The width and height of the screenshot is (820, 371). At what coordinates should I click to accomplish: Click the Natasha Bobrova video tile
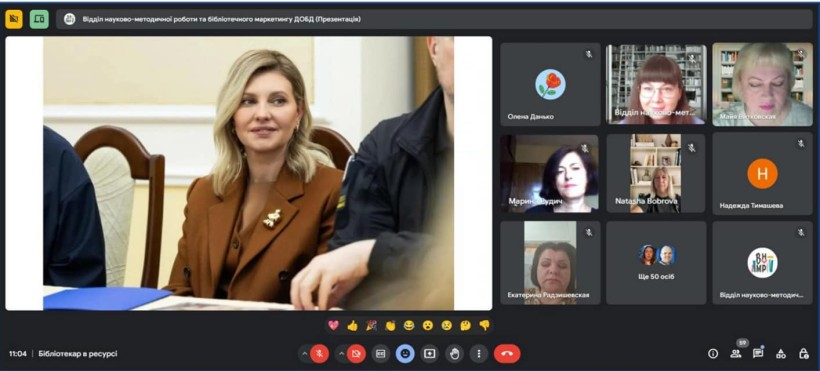[x=656, y=173]
